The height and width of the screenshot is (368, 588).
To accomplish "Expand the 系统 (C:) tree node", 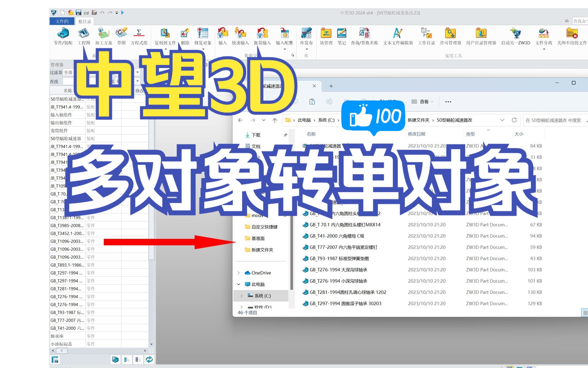I will 242,296.
